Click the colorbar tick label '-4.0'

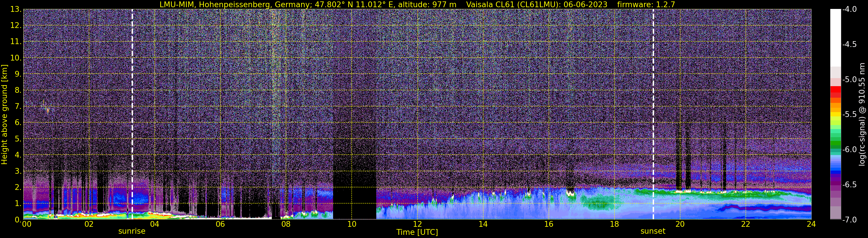point(849,9)
